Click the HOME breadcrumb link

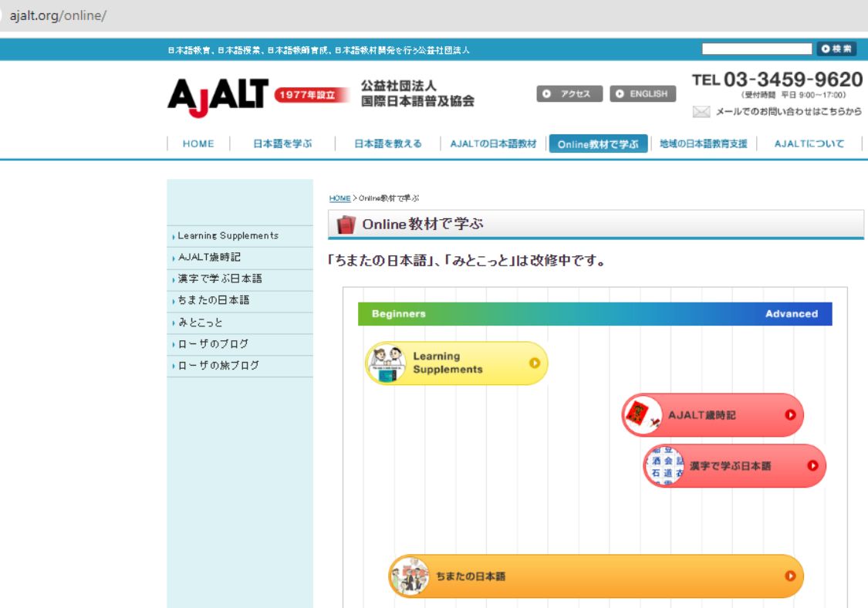click(x=340, y=198)
